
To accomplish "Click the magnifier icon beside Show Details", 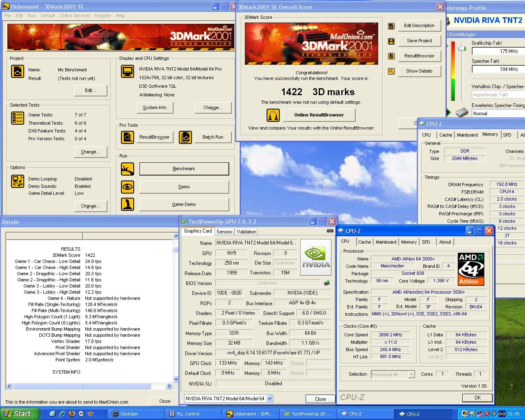I will (391, 71).
